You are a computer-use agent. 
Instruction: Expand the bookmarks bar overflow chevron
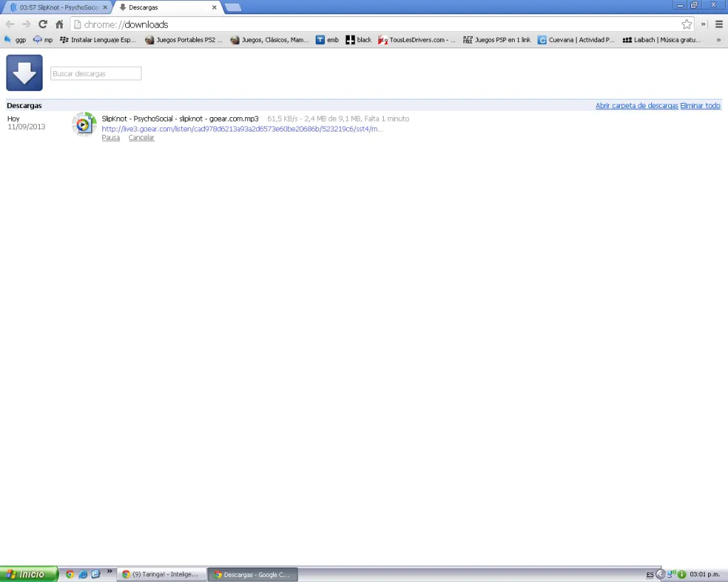[719, 40]
